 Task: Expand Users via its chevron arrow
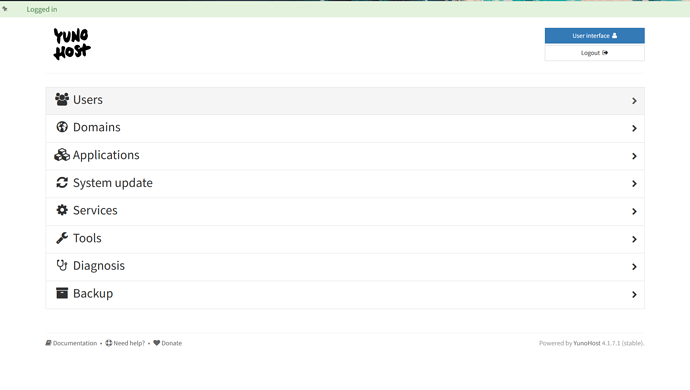tap(634, 101)
